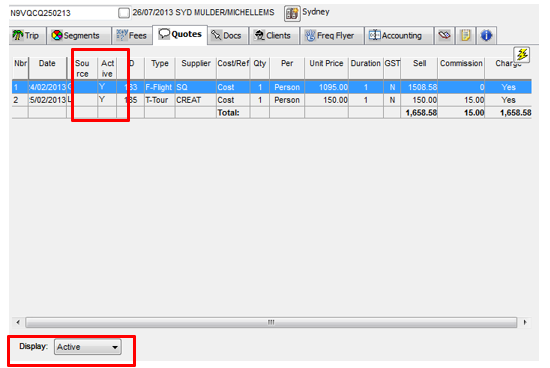Sort by the Date column header
This screenshot has width=550, height=368.
pos(47,68)
